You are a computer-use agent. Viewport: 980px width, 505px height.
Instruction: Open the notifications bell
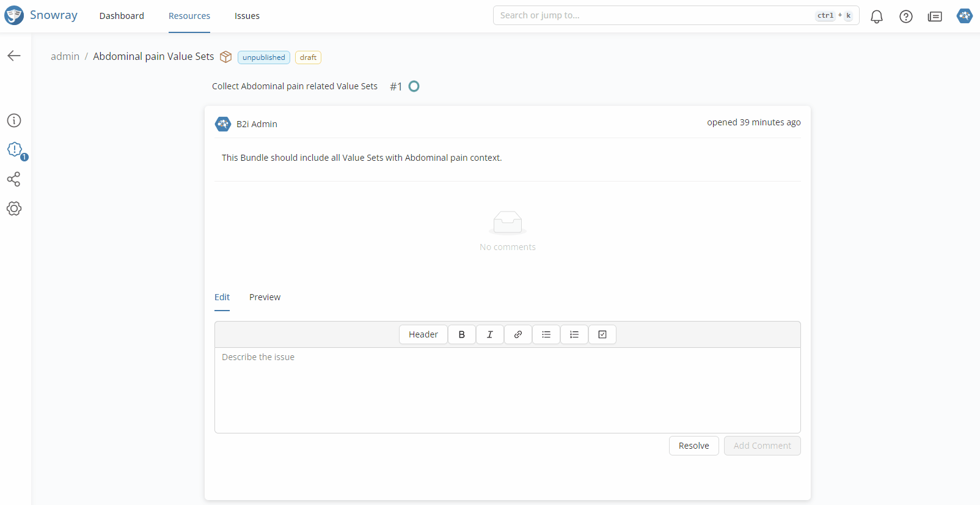876,17
